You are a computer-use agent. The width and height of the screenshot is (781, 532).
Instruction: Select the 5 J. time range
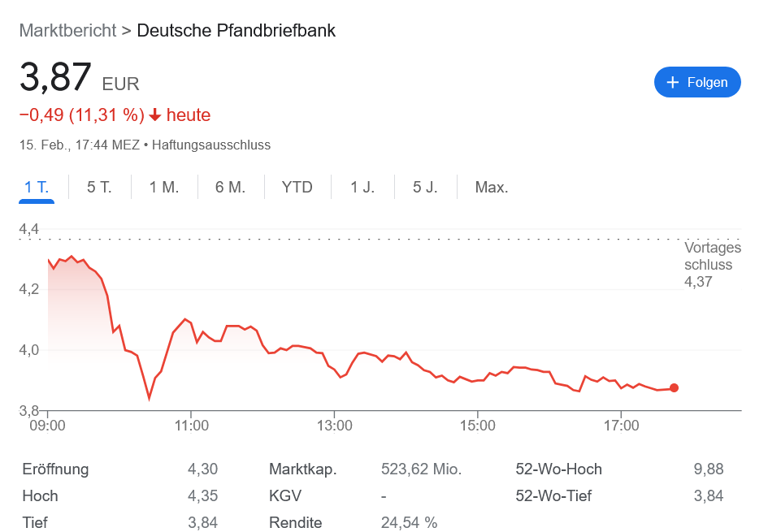tap(425, 188)
